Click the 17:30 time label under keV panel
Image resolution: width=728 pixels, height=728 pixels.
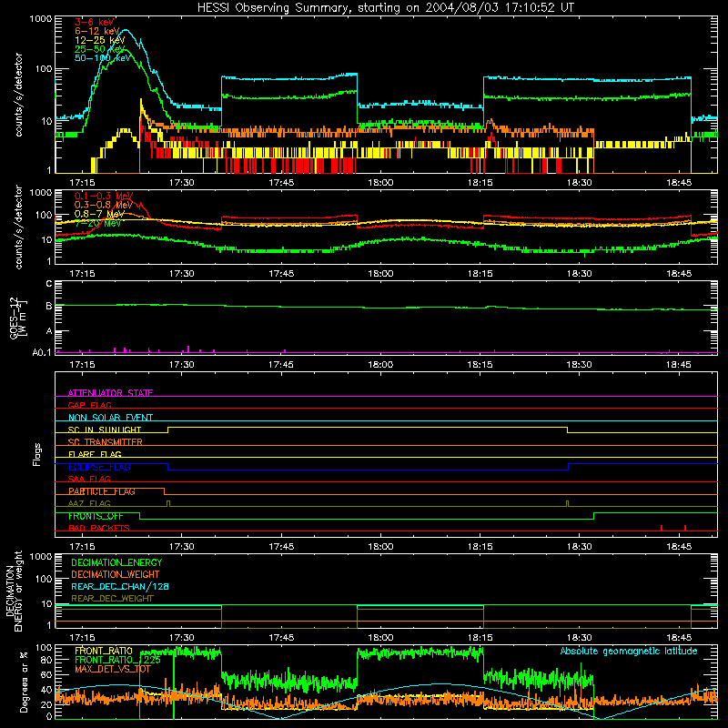coord(181,183)
